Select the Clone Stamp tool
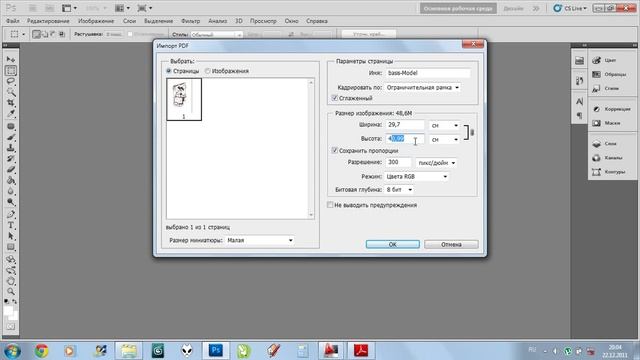Screen dimensions: 640x360 coord(11,148)
